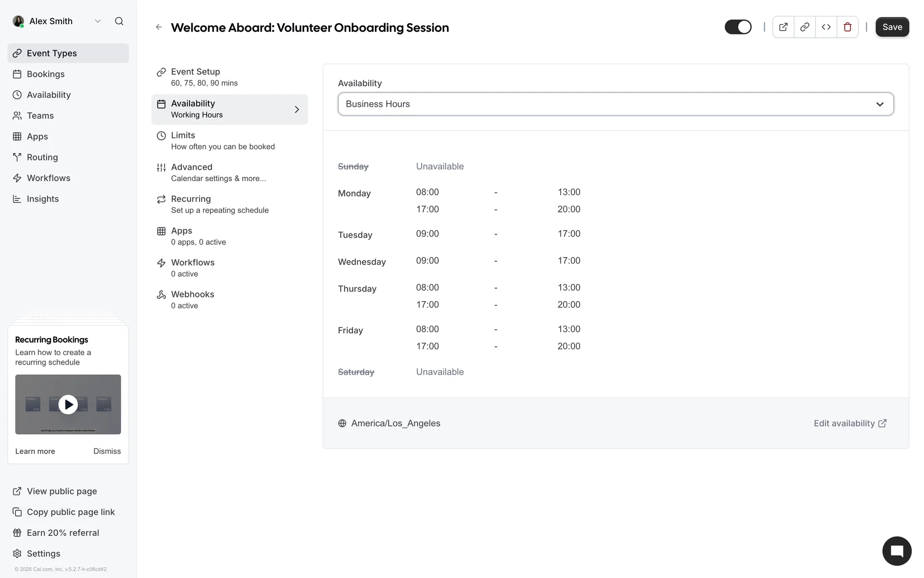Toggle the event type enabled switch
This screenshot has height=578, width=924.
click(738, 27)
